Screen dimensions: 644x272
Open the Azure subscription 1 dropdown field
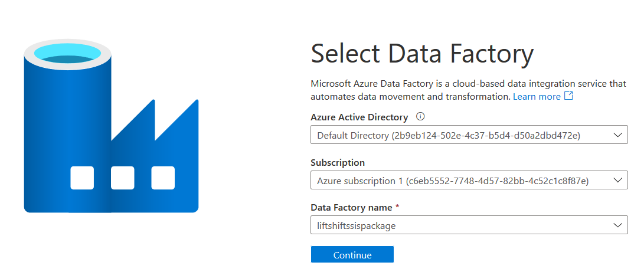460,180
